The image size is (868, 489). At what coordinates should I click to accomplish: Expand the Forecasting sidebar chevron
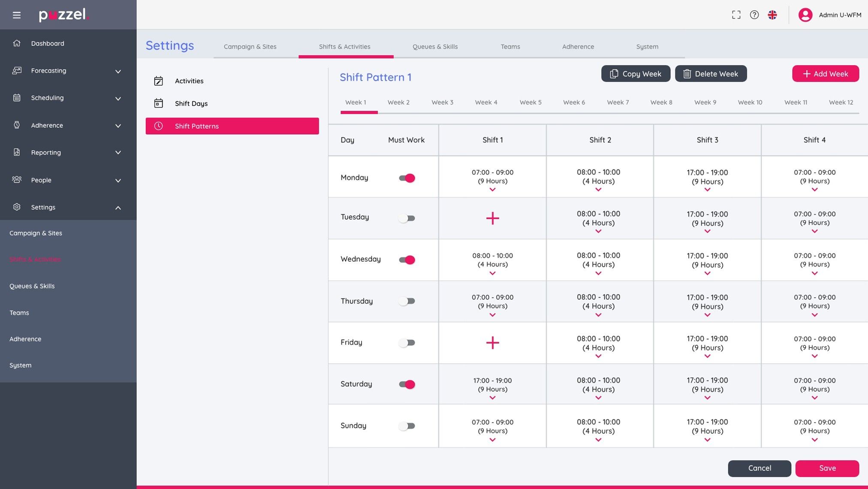[118, 71]
